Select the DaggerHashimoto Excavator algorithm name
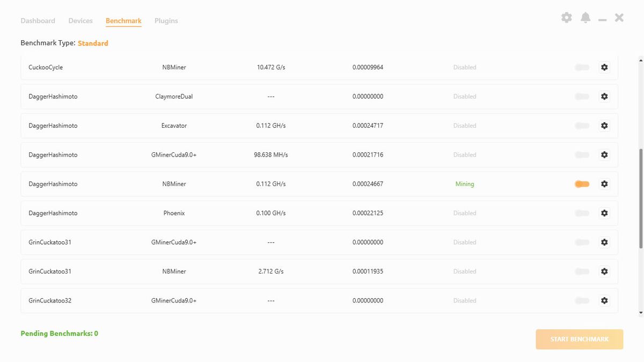644x362 pixels. (x=53, y=125)
